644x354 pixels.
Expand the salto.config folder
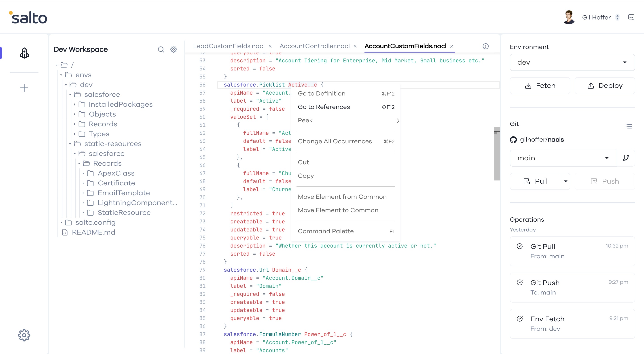pyautogui.click(x=61, y=223)
